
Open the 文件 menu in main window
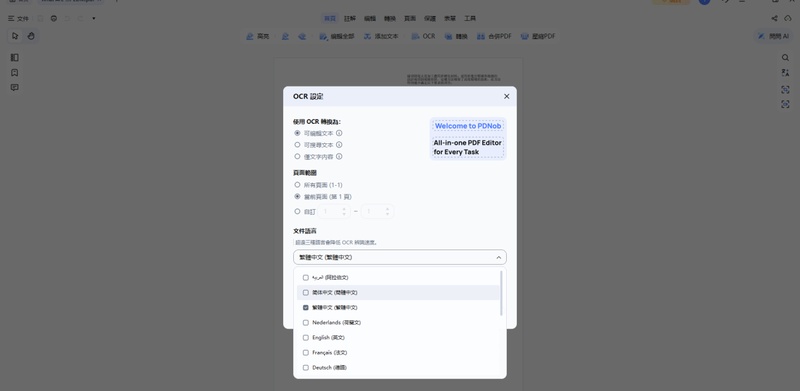[19, 18]
